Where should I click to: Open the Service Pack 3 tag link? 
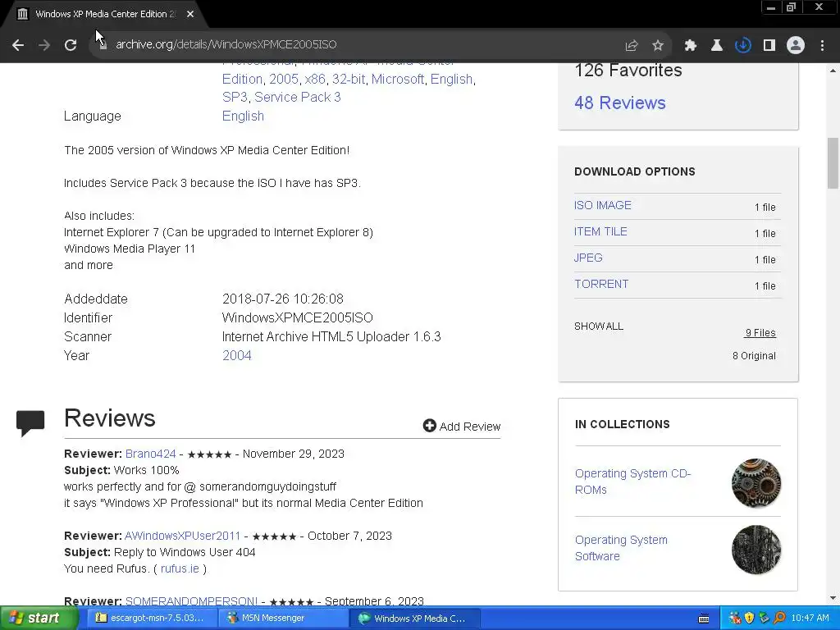click(x=297, y=97)
